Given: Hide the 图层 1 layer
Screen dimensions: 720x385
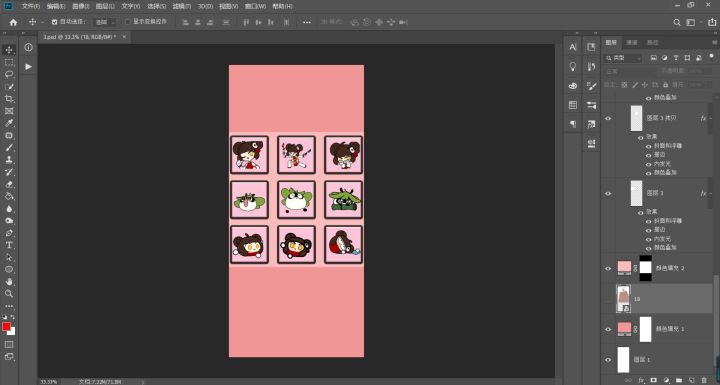Looking at the screenshot, I should coord(608,360).
